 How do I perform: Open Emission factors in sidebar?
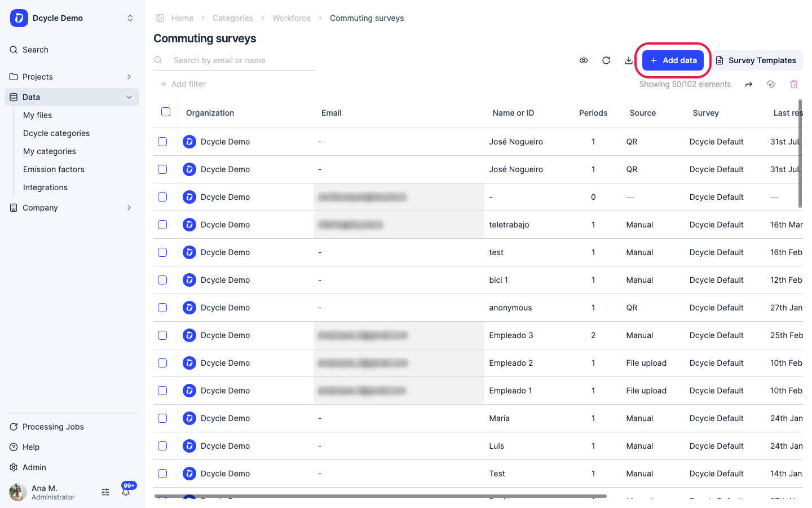(54, 169)
